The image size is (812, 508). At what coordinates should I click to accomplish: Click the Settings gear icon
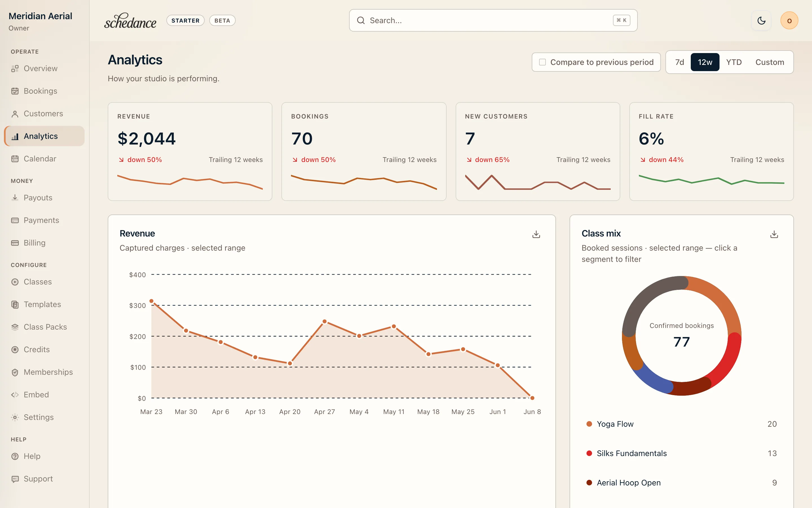(15, 417)
